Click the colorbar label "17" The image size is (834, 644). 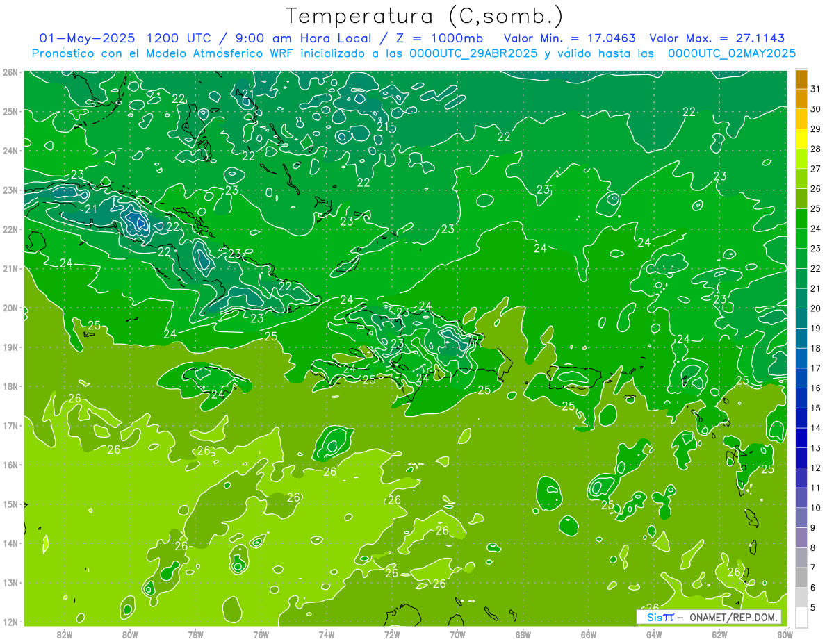coord(816,368)
